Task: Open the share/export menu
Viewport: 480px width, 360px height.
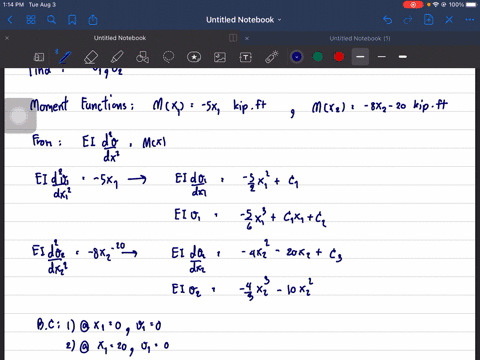Action: point(93,20)
